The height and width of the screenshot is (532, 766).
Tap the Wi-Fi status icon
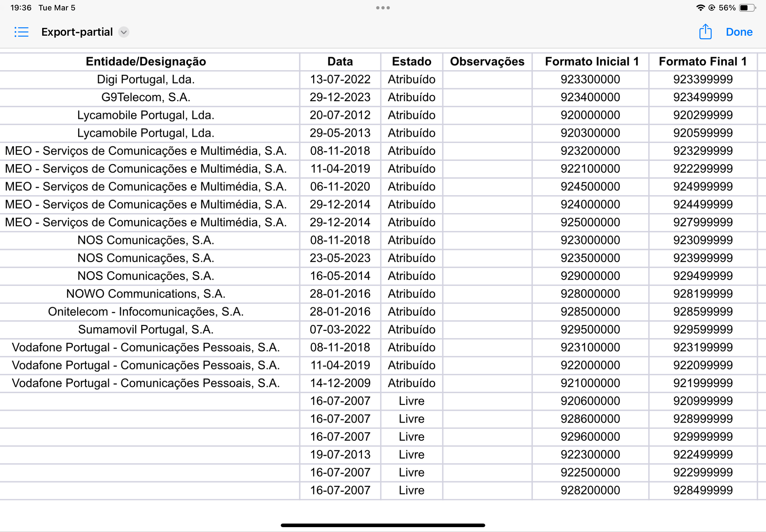[x=700, y=8]
